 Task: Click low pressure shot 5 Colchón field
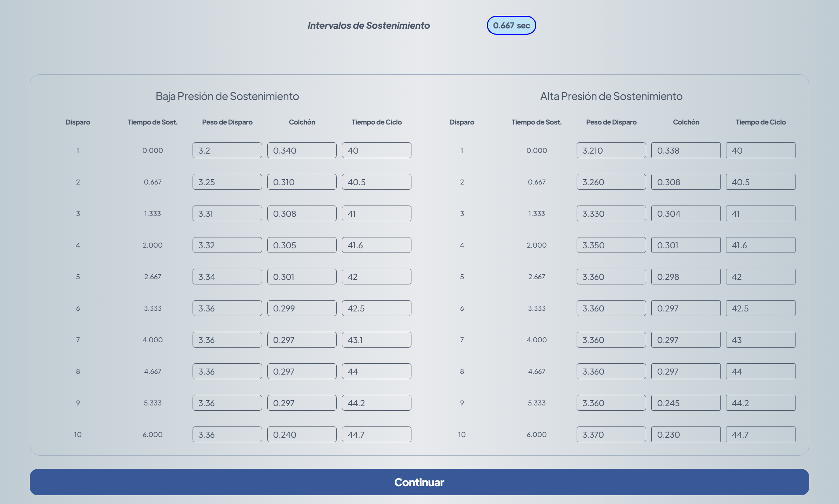pos(302,277)
